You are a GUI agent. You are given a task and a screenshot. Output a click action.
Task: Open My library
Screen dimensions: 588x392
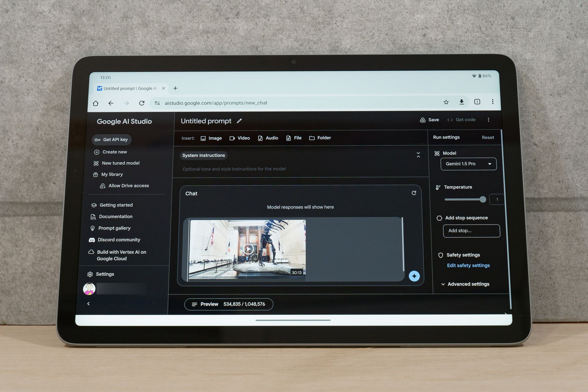(x=108, y=175)
